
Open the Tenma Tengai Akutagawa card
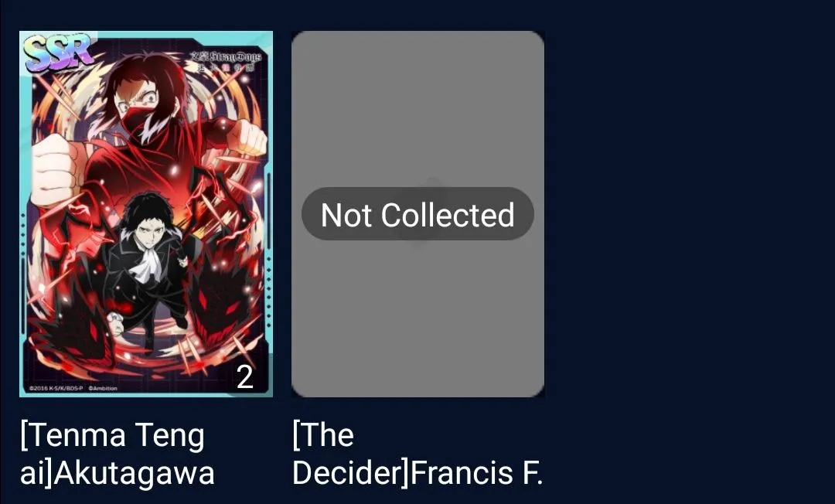146,214
